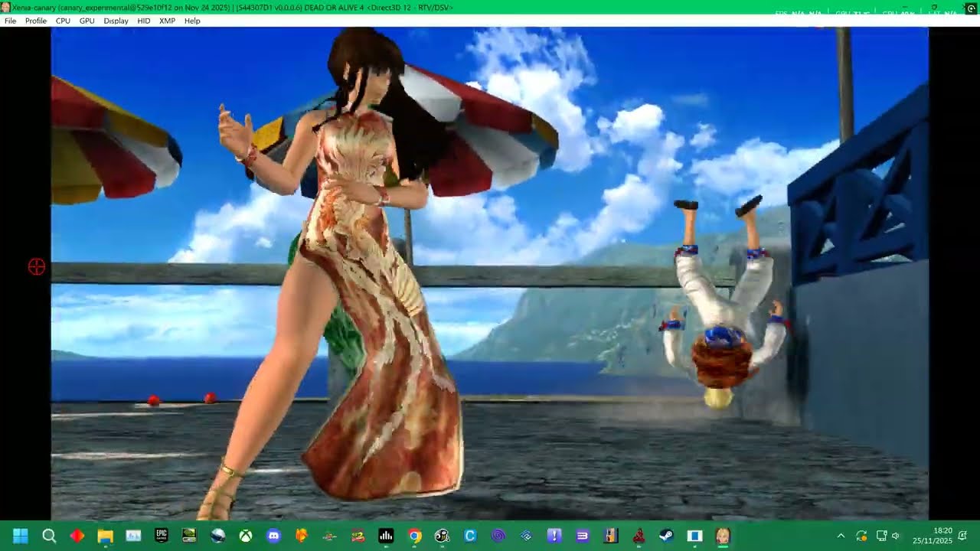Open Discord from the taskbar
This screenshot has width=980, height=551.
click(273, 536)
